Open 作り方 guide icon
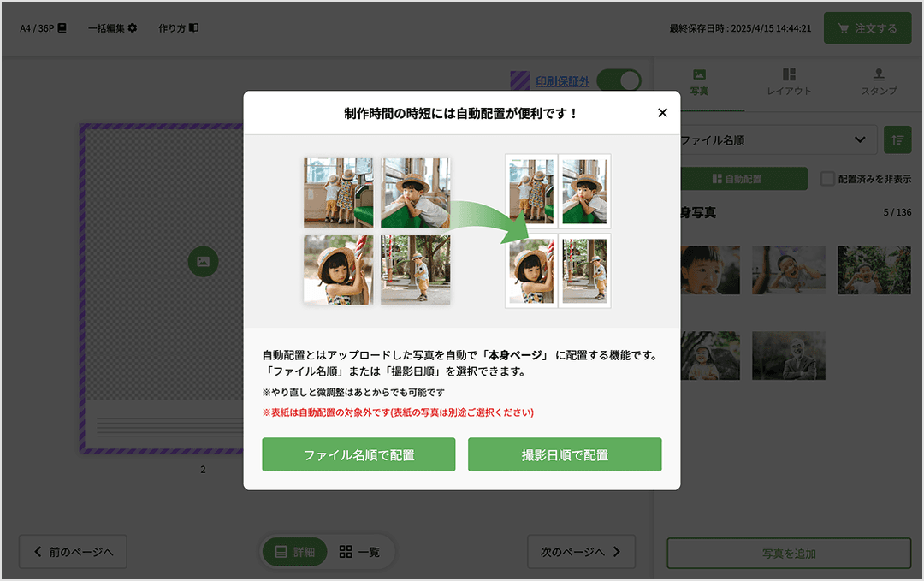This screenshot has width=924, height=581. (193, 28)
